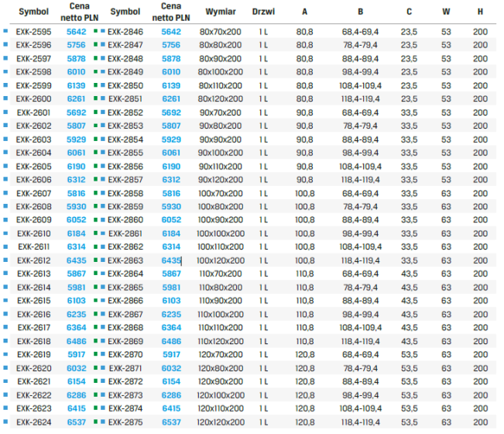Click symbol EXK-2618

click(33, 343)
